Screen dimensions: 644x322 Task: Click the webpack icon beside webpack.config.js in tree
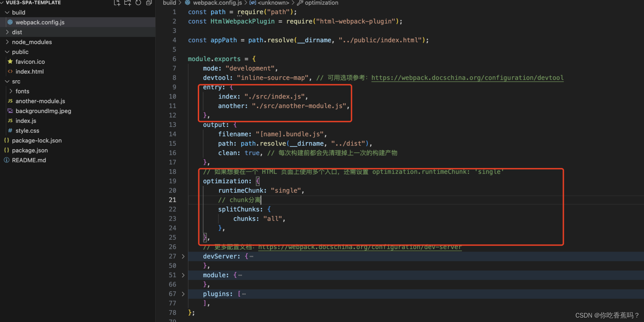click(10, 22)
